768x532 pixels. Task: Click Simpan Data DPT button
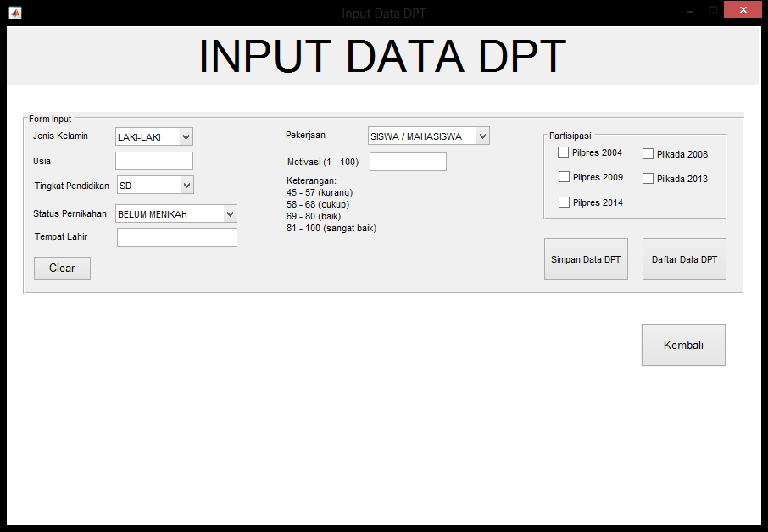586,259
